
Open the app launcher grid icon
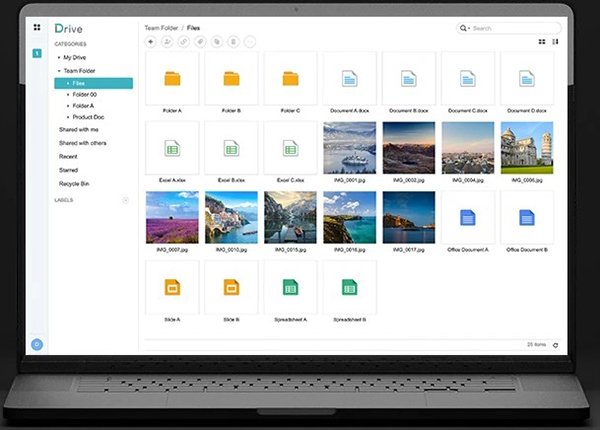[x=37, y=27]
